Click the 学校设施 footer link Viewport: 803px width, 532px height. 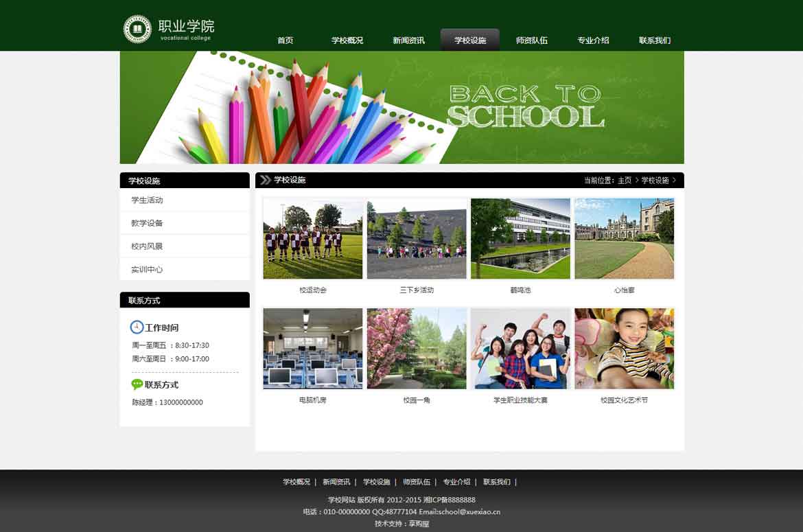pos(376,482)
